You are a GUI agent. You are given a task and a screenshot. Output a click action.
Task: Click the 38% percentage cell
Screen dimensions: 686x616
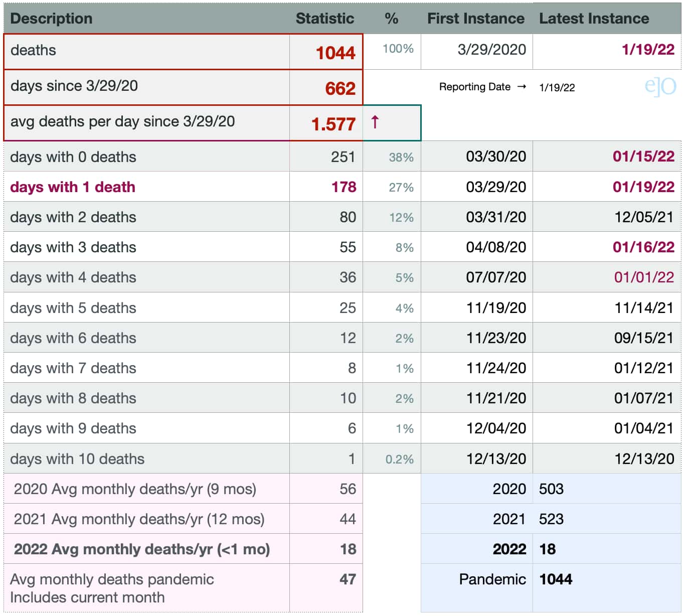(x=401, y=157)
